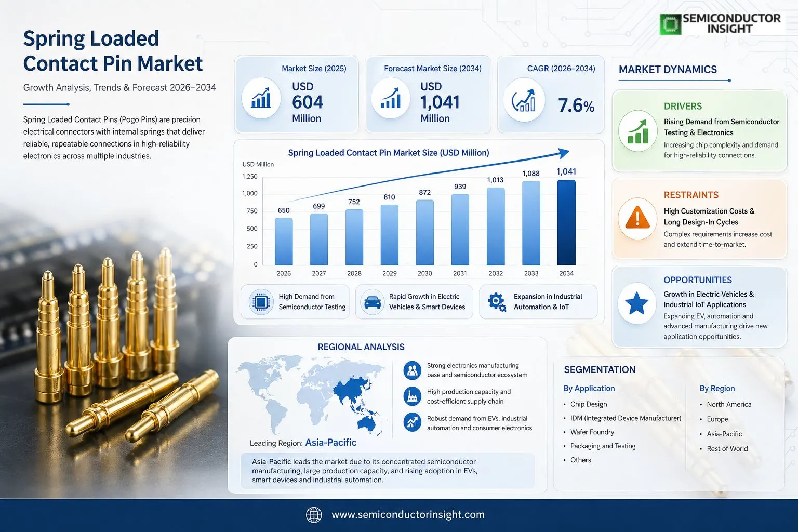Screen dimensions: 798x532
Task: Click the MARKET DYNAMICS heading
Action: pos(668,70)
